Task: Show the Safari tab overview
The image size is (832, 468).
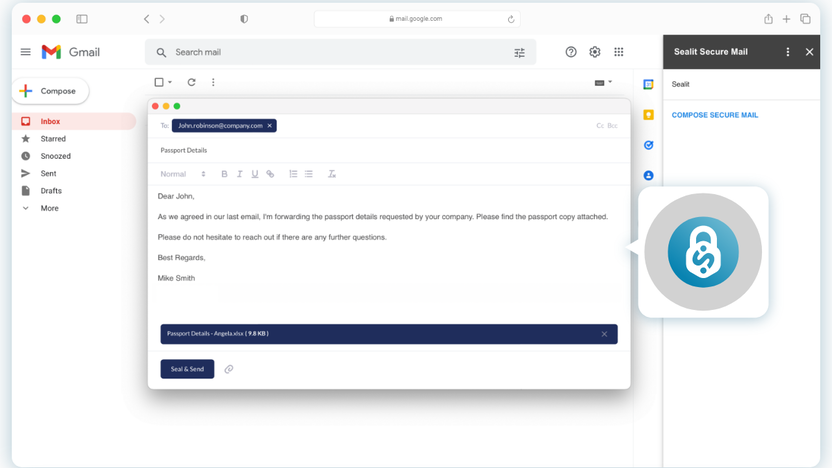Action: (805, 19)
